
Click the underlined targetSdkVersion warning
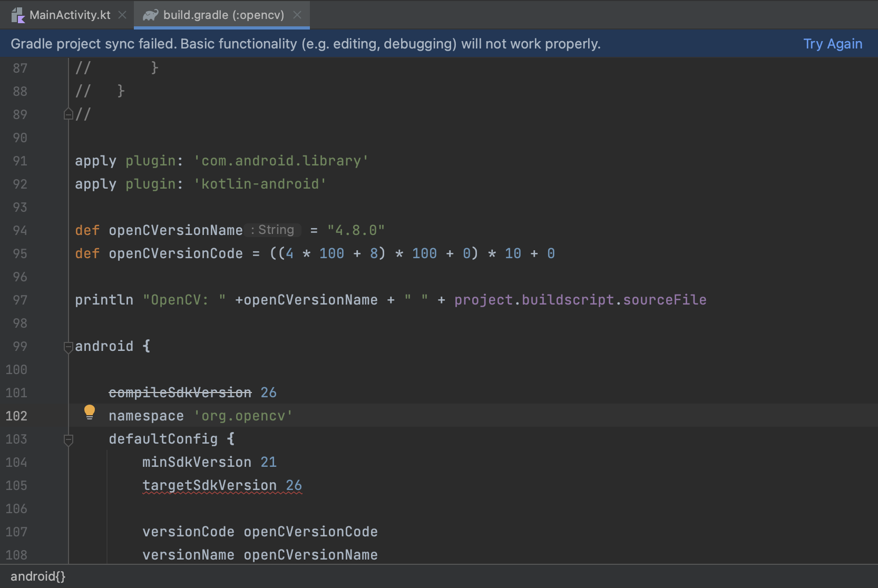point(209,485)
